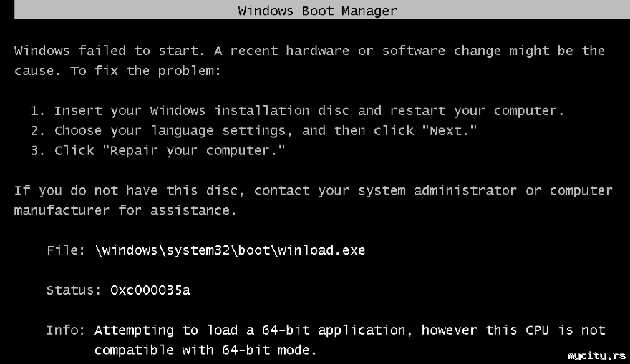This screenshot has height=364, width=630.
Task: Click step 2 about language settings
Action: point(253,131)
